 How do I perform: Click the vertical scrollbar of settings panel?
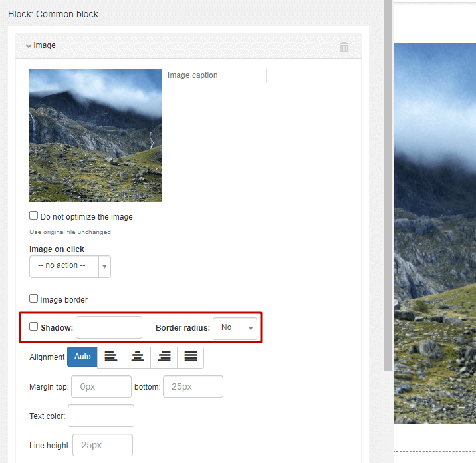pos(388,186)
